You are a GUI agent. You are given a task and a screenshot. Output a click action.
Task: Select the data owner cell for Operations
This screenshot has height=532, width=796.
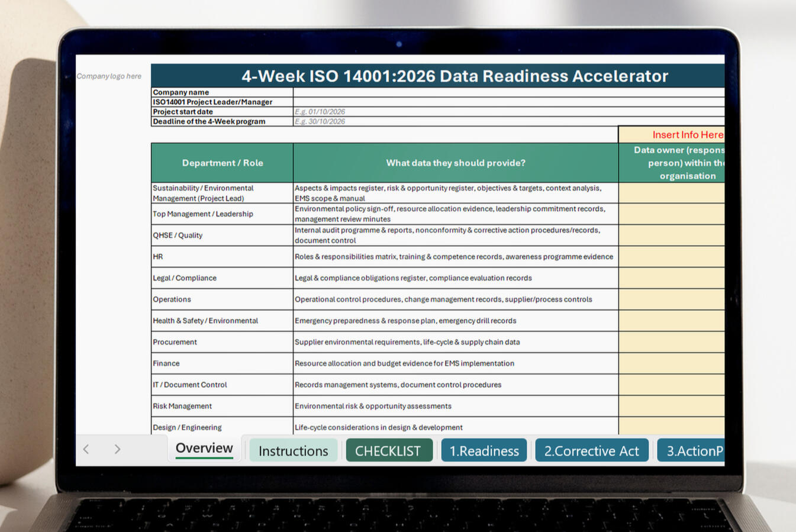672,299
